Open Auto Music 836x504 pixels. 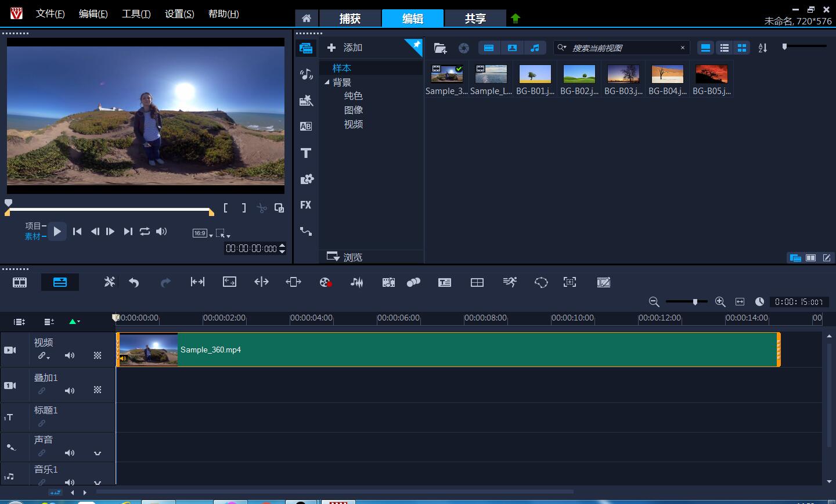tap(388, 282)
